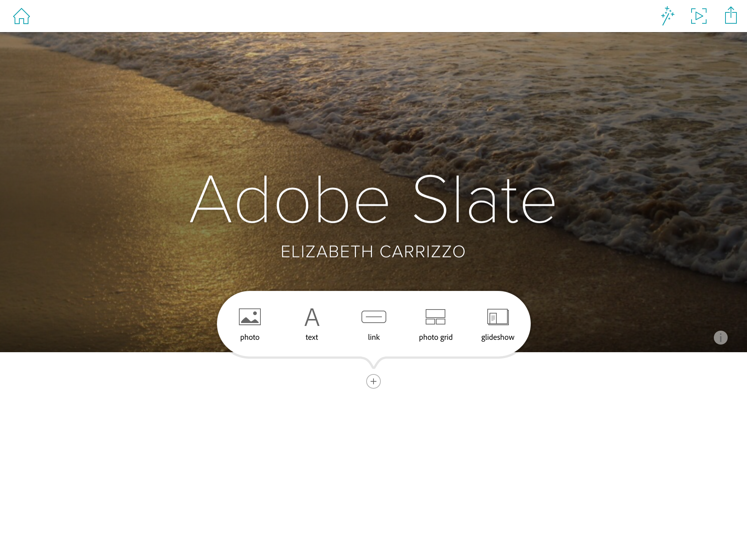Insert a link button element
The width and height of the screenshot is (747, 560).
click(374, 317)
